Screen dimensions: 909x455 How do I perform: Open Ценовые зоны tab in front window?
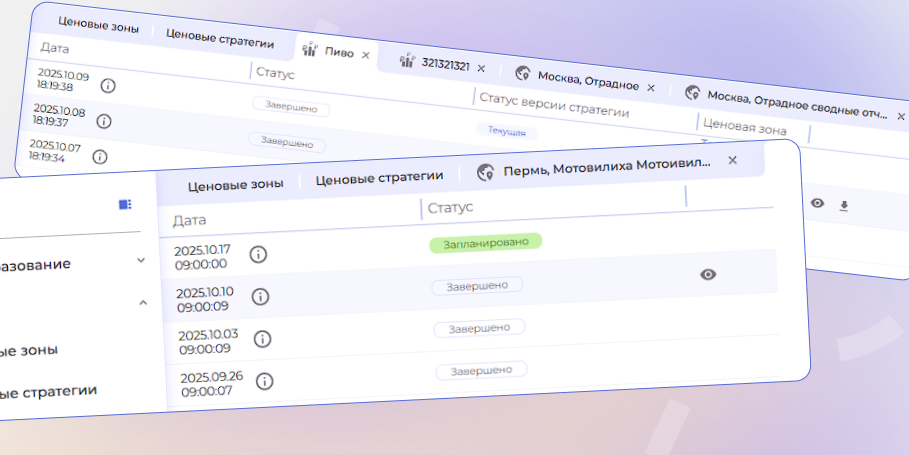pyautogui.click(x=235, y=185)
